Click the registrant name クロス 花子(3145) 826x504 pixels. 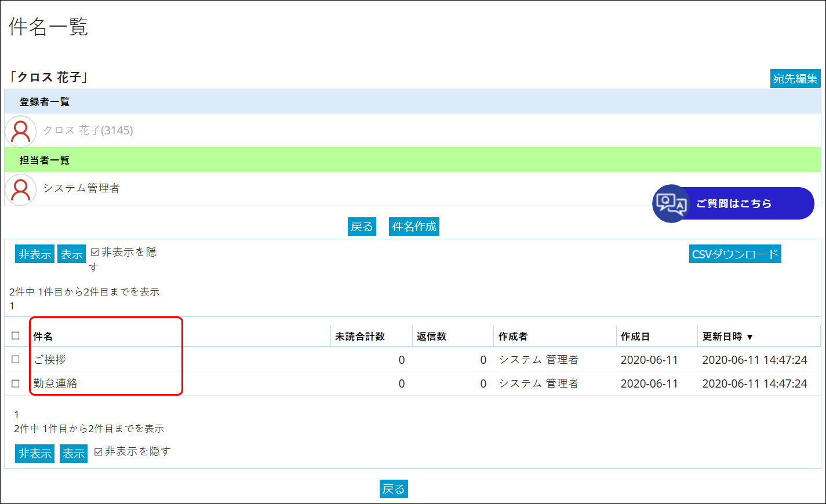click(x=88, y=130)
